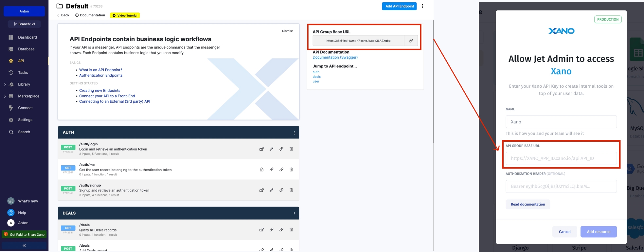The image size is (644, 252).
Task: Toggle the lock icon on /auth/me endpoint
Action: coord(261,170)
